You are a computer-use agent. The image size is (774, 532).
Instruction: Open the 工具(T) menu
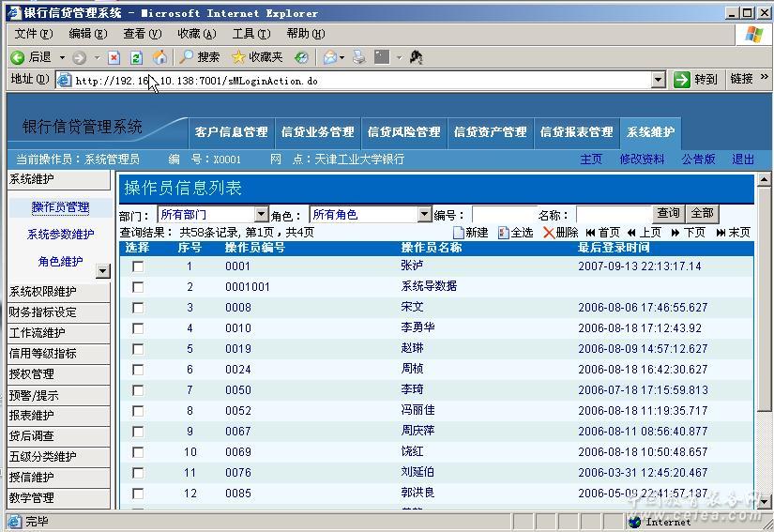(250, 34)
